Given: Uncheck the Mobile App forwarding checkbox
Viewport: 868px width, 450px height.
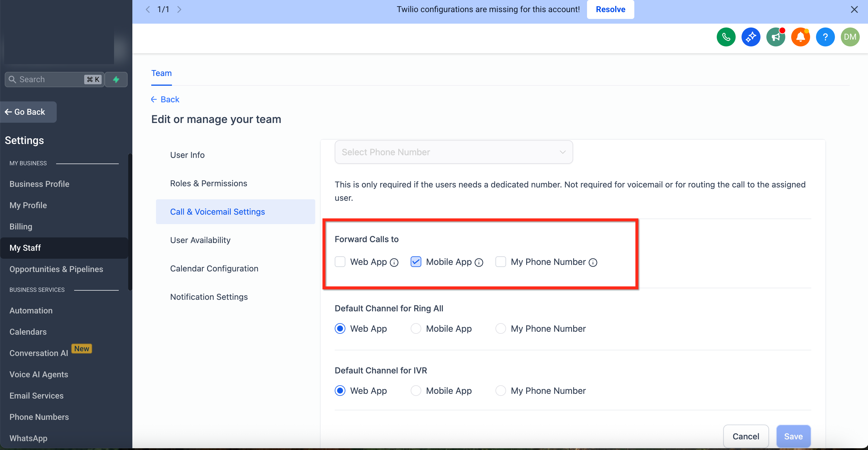Looking at the screenshot, I should click(x=416, y=262).
